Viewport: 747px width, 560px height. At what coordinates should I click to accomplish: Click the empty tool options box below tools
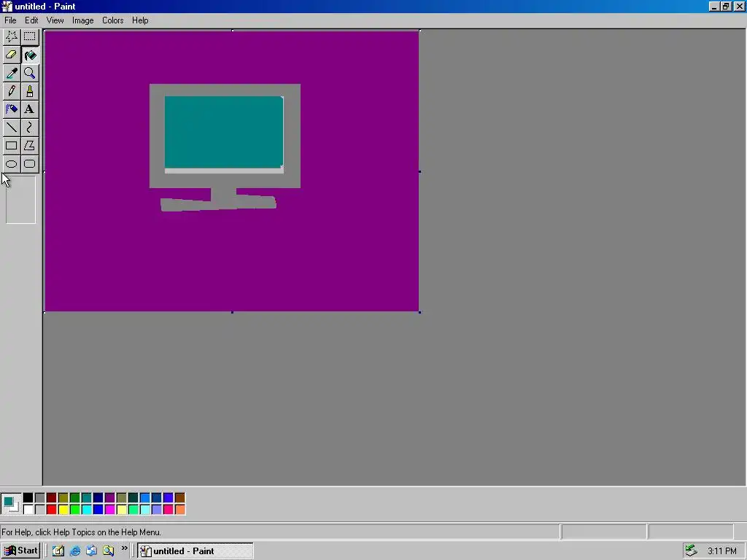coord(20,200)
